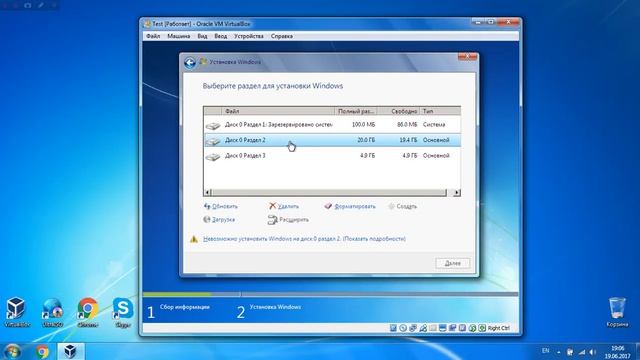Viewport: 640px width, 360px height.
Task: Click the EN language indicator
Action: [x=545, y=351]
